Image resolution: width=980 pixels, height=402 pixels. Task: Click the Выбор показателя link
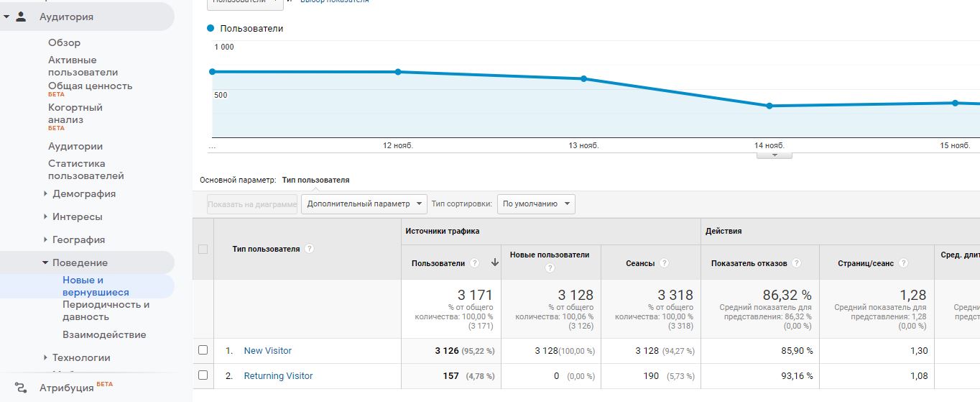[x=335, y=1]
